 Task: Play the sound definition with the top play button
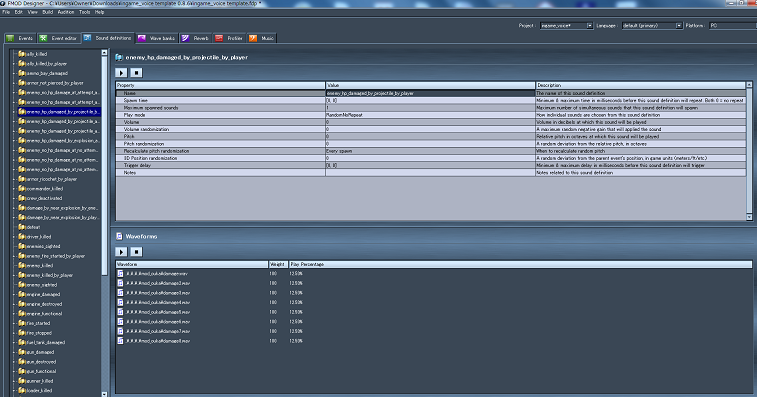coord(121,72)
